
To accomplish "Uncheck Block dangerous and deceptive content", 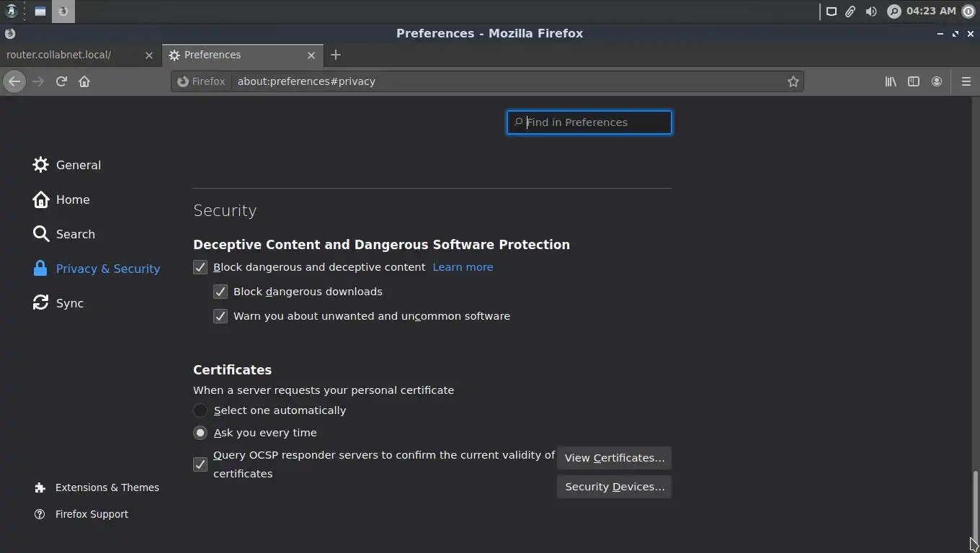I will 200,267.
